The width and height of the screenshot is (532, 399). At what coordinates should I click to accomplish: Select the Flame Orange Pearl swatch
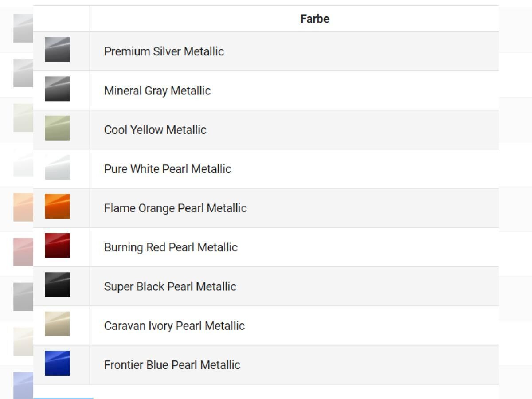(x=57, y=206)
